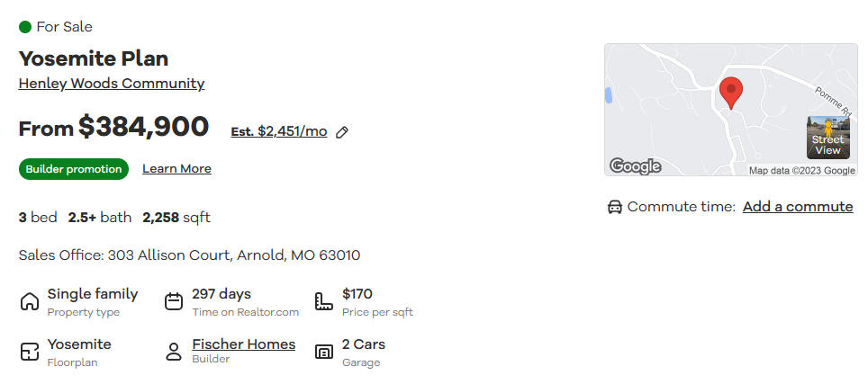Click the Google logo on the map
The width and height of the screenshot is (868, 384).
[635, 166]
